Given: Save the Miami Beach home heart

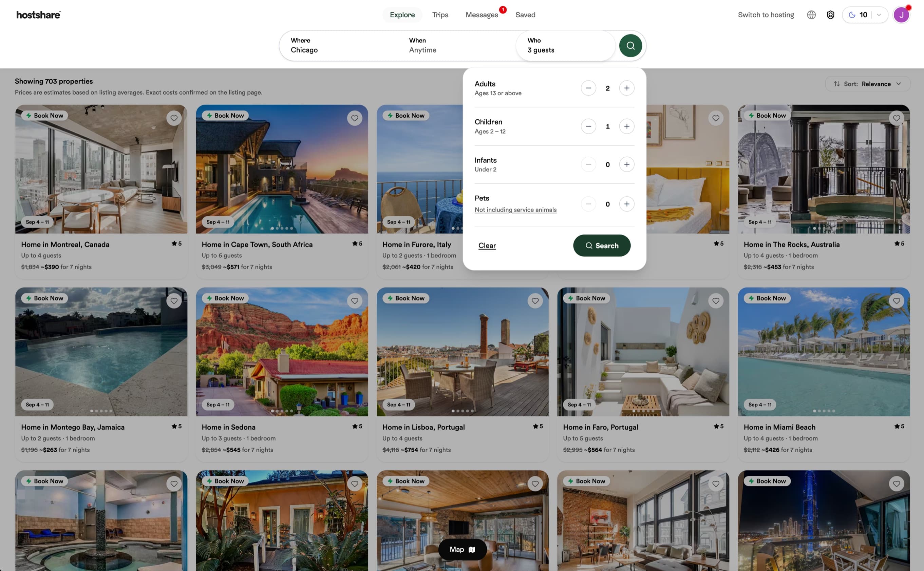Looking at the screenshot, I should tap(897, 301).
